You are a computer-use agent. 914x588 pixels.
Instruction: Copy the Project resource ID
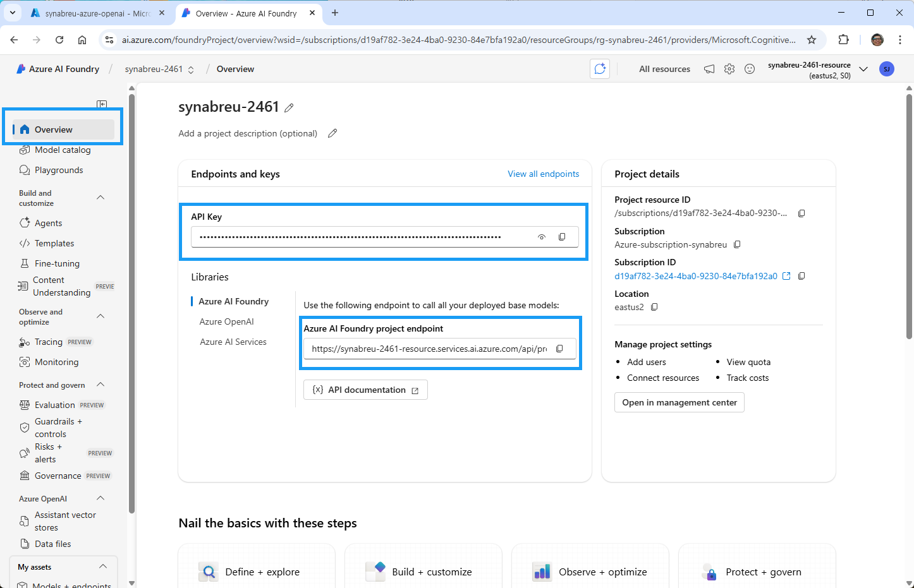point(801,213)
